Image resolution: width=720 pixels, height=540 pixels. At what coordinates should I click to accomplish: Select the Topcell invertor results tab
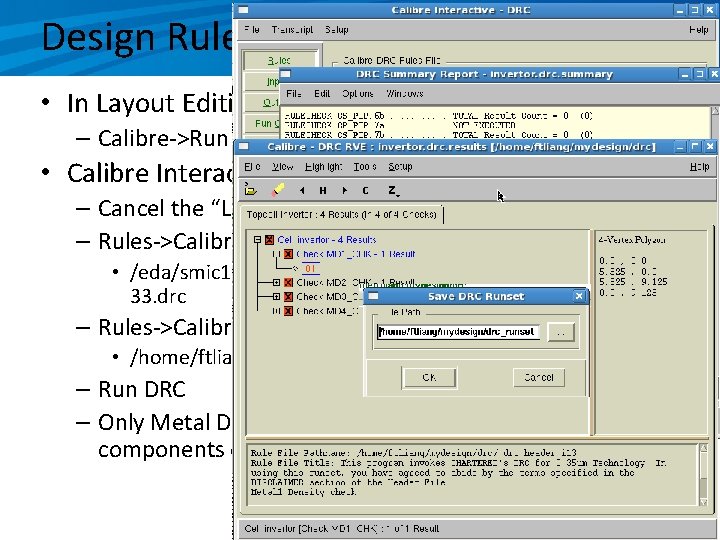coord(342,214)
